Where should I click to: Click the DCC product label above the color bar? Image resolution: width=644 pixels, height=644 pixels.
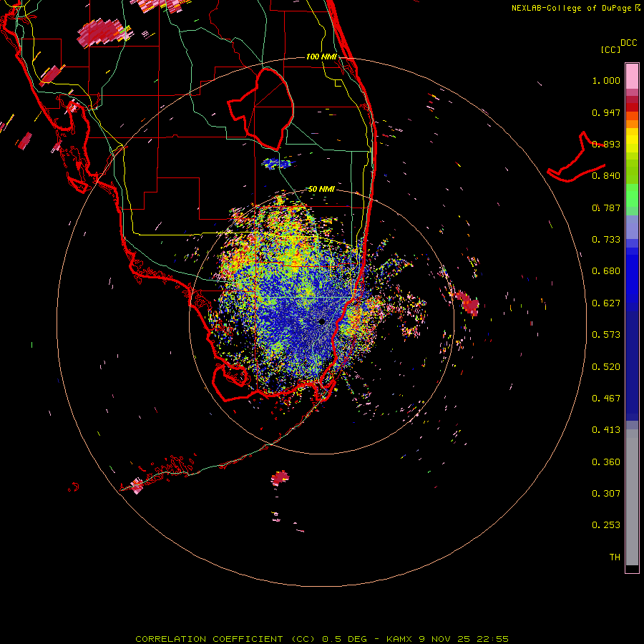[628, 43]
